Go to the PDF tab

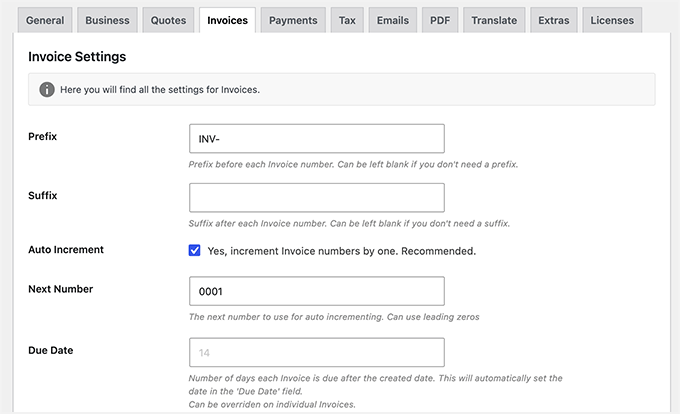point(440,20)
